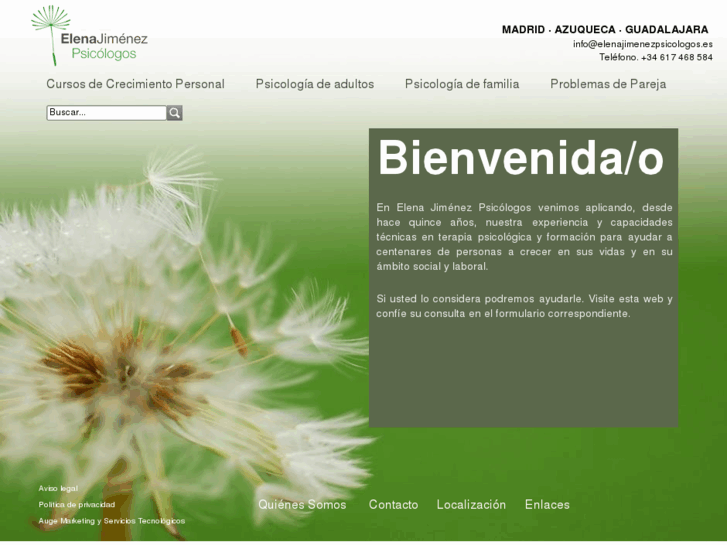
Task: Visit Auge Marketing y Servicios Tecnológicos link
Action: (x=112, y=521)
